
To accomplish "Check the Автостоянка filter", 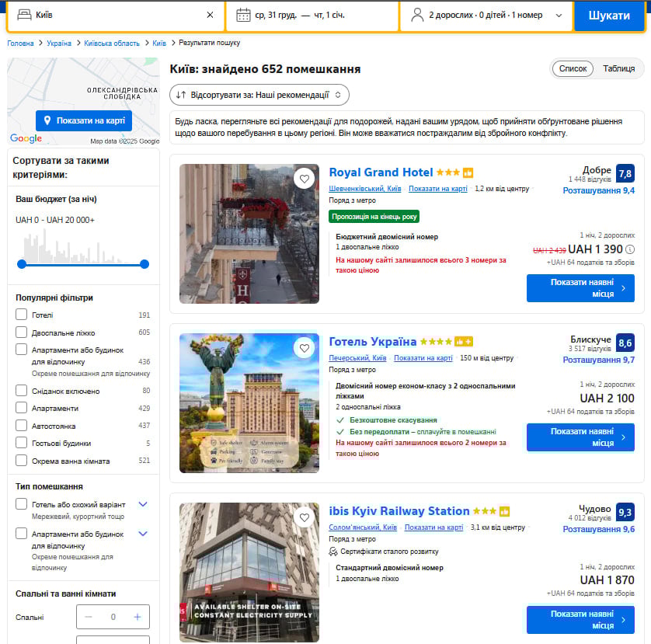I will click(x=22, y=426).
